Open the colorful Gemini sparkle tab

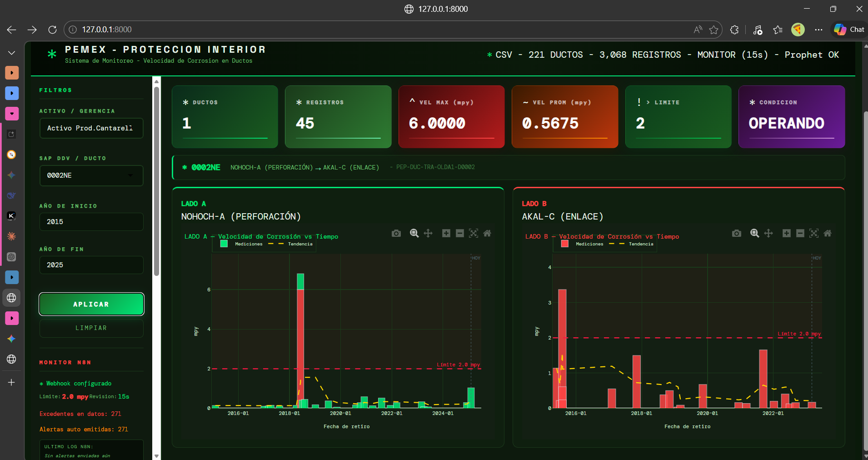click(12, 339)
